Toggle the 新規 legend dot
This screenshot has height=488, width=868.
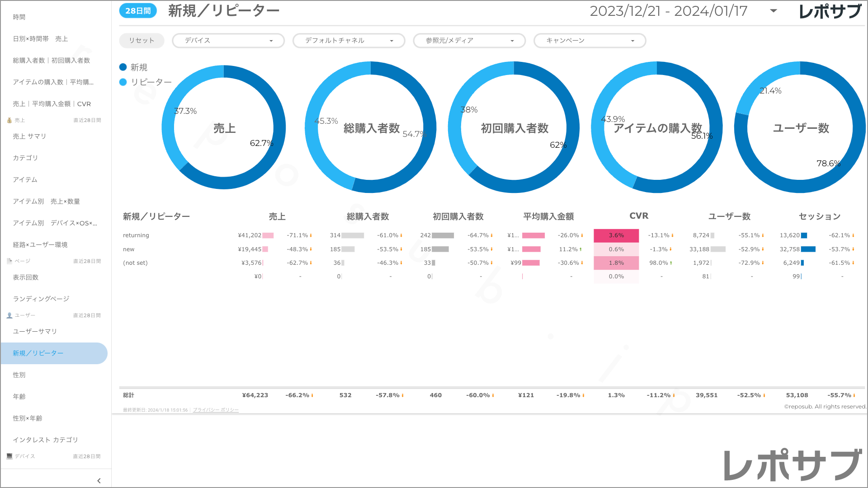point(123,67)
